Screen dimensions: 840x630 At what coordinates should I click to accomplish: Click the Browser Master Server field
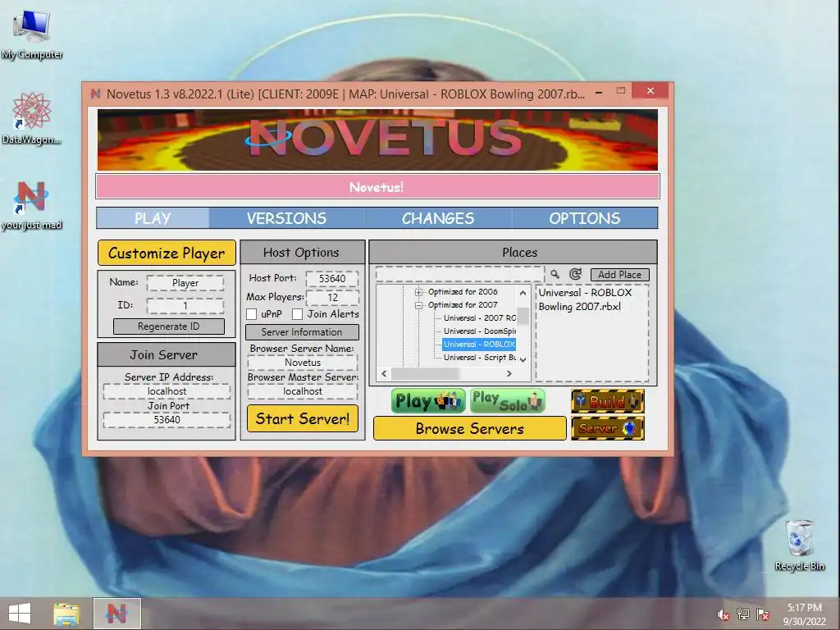point(303,391)
